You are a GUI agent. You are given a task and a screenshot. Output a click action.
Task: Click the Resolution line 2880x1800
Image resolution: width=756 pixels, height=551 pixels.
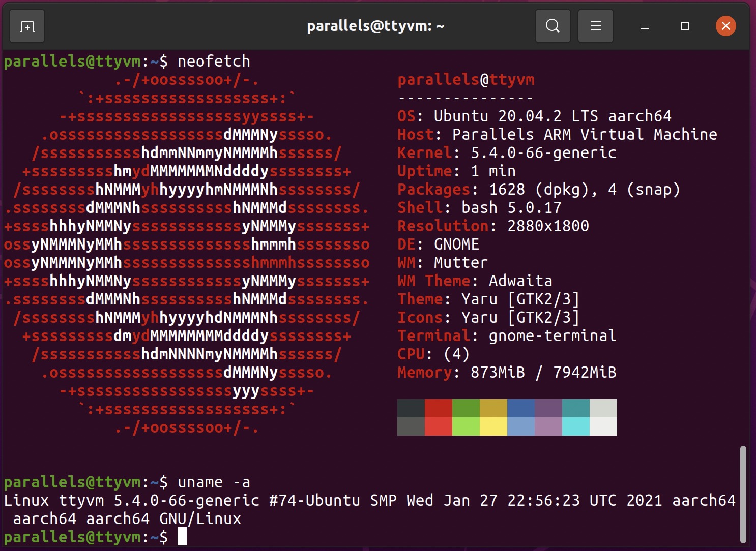[x=493, y=226]
